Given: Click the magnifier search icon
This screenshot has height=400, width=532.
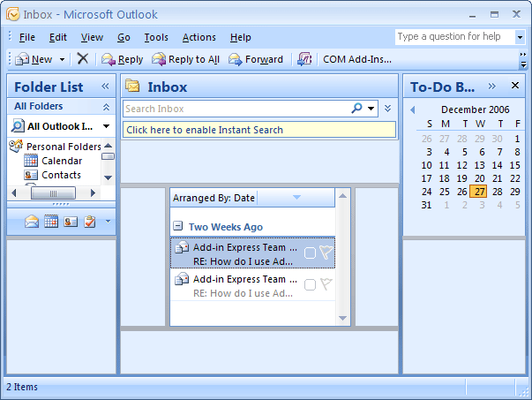Looking at the screenshot, I should coord(356,109).
